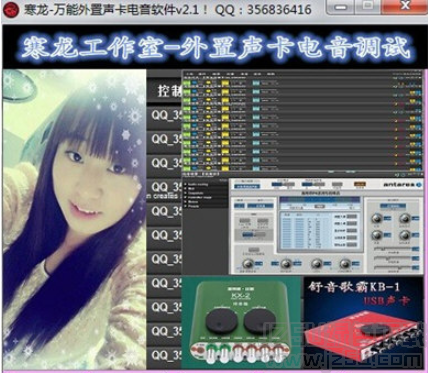Open the girl portrait photo
This screenshot has height=373, width=428.
[74, 219]
